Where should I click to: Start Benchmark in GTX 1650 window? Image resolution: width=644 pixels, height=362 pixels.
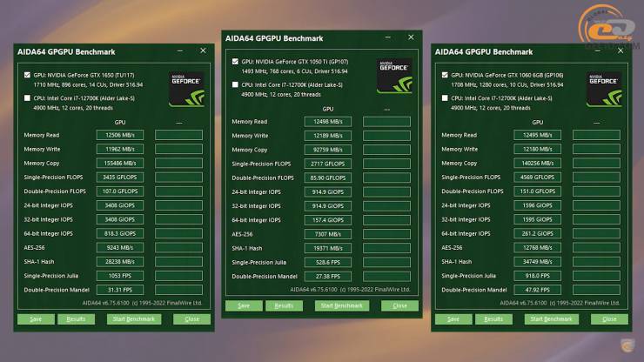pos(134,319)
